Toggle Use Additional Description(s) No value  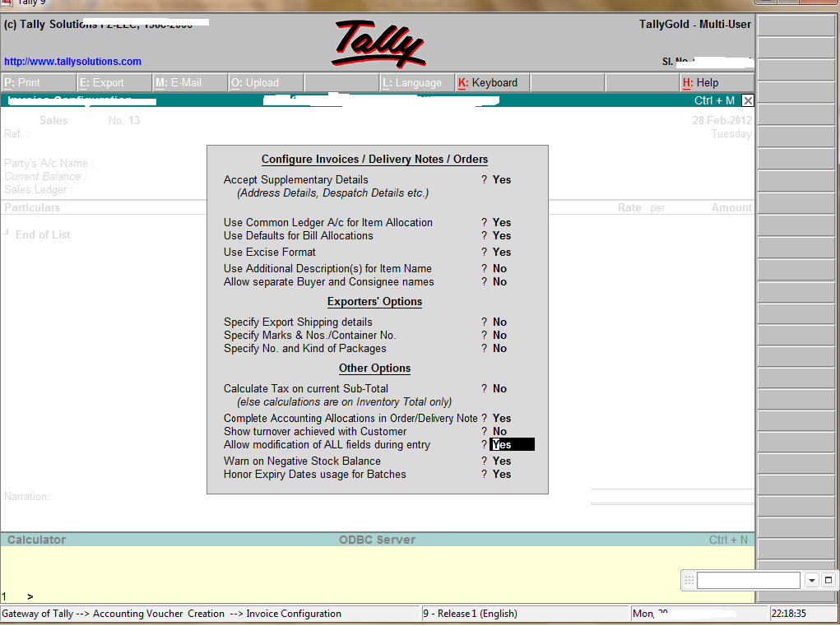coord(500,269)
